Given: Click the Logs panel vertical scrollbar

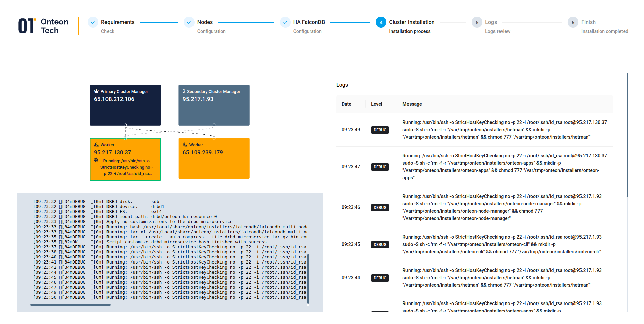Looking at the screenshot, I should (627, 135).
